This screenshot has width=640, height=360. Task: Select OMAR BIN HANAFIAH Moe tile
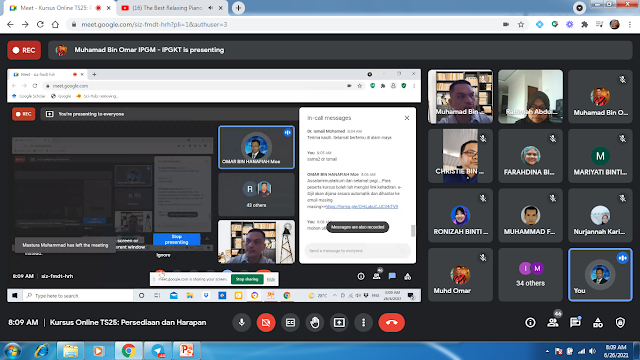[256, 147]
